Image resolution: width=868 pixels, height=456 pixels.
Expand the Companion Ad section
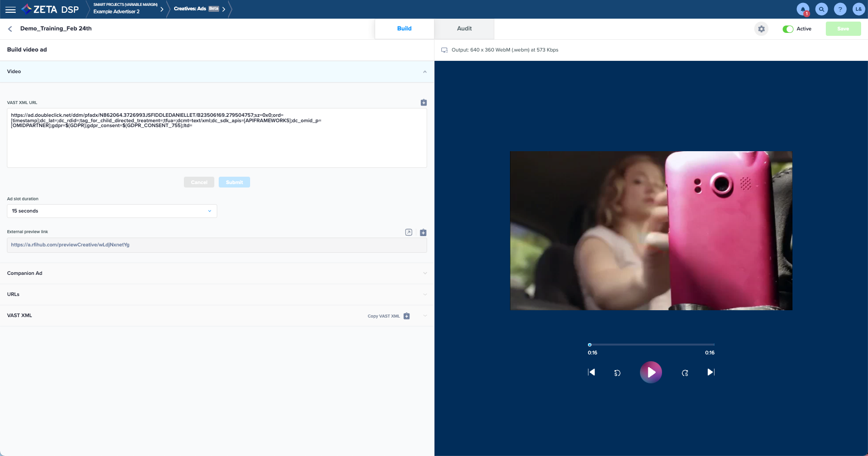click(x=217, y=273)
